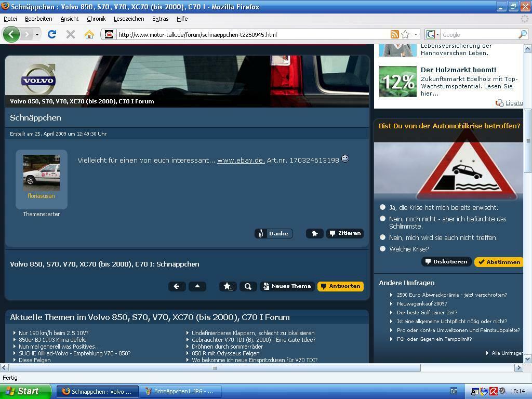Bookmark the page with star icon
The image size is (532, 399).
pyautogui.click(x=405, y=34)
